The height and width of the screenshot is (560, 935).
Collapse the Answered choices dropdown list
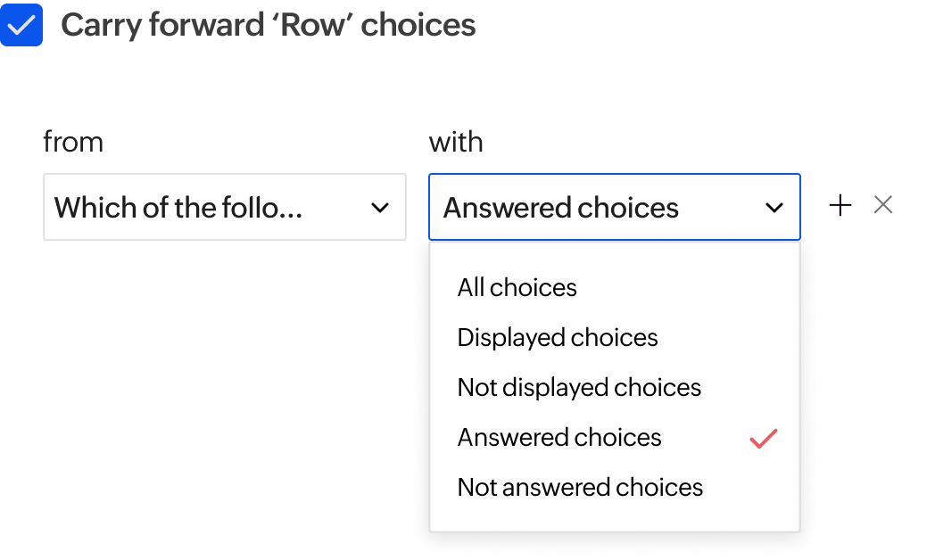(774, 207)
